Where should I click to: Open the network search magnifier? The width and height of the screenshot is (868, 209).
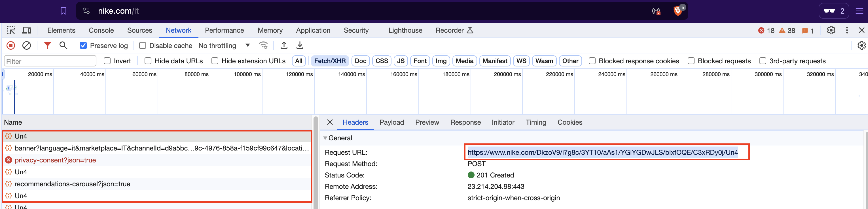63,45
